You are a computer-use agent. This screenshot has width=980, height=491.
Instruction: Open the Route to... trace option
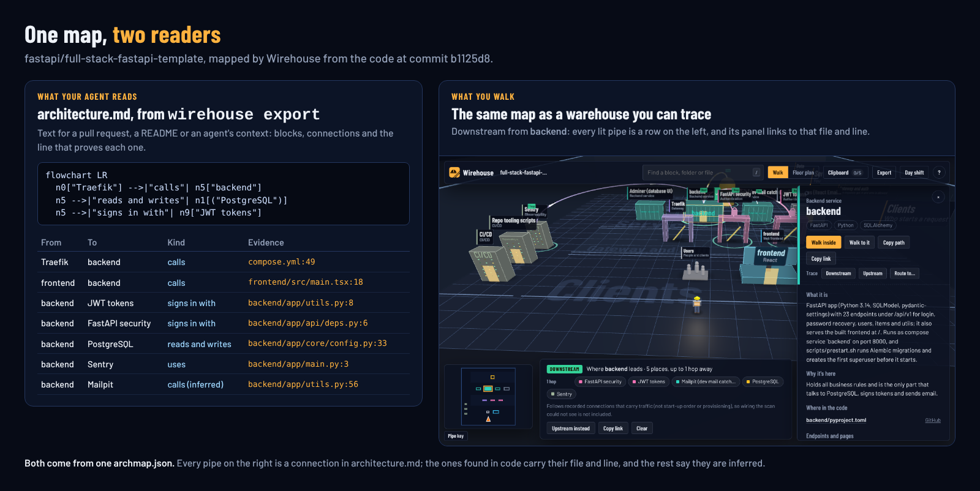(x=905, y=274)
